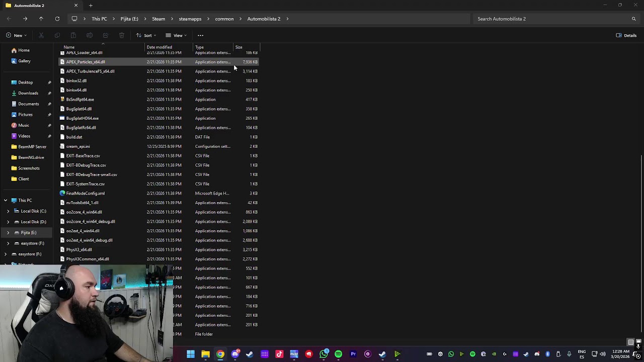Collapse the This PC tree node
The width and height of the screenshot is (644, 362).
click(6, 200)
